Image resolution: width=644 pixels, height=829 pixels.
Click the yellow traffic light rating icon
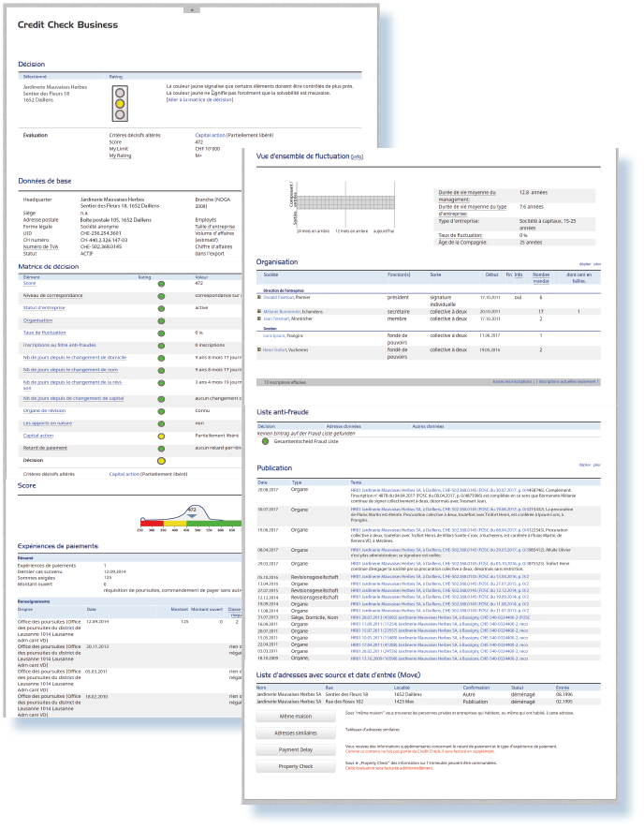coord(120,103)
